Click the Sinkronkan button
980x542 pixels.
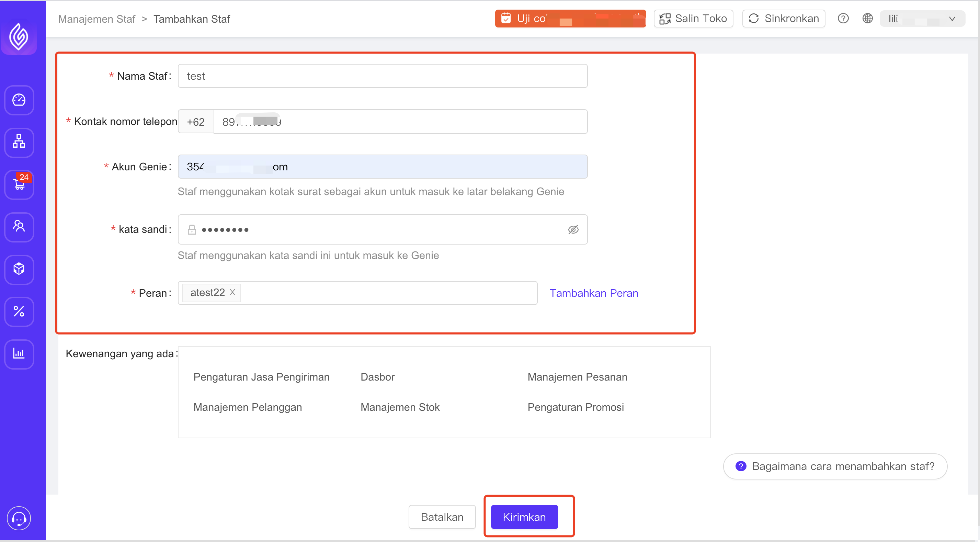783,18
